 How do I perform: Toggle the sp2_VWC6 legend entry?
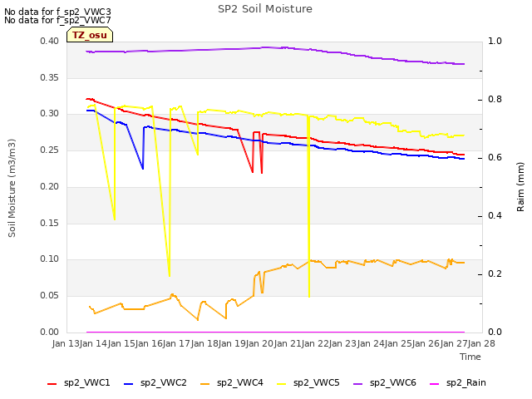coord(385,383)
